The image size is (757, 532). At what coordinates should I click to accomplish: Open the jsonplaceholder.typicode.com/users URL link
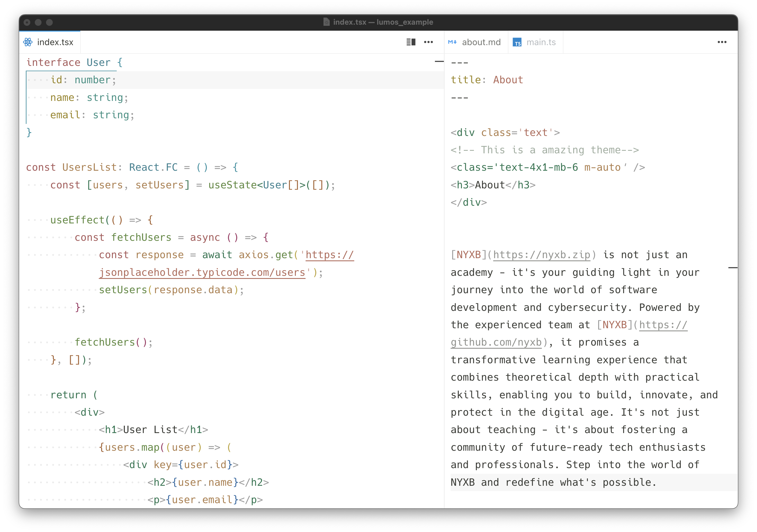click(x=202, y=272)
